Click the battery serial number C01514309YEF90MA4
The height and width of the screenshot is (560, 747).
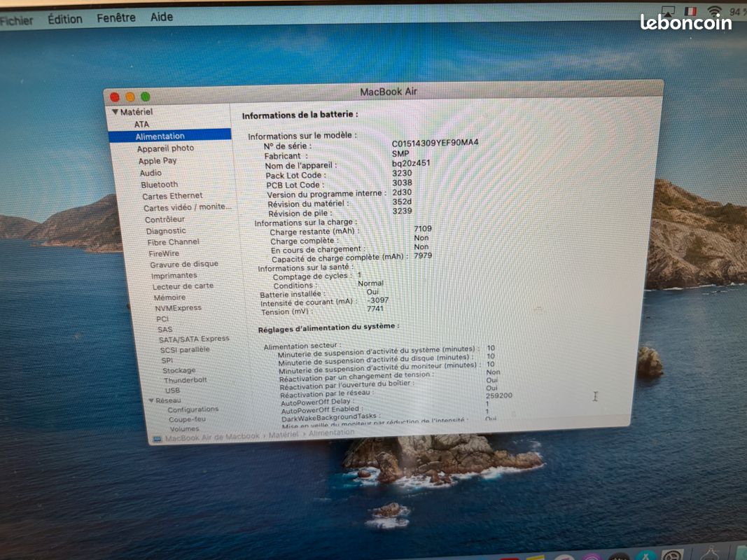(x=435, y=143)
